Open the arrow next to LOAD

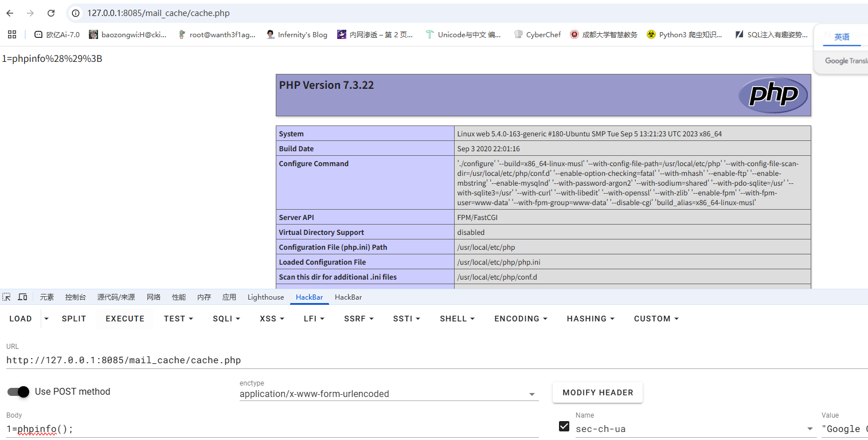pos(46,319)
